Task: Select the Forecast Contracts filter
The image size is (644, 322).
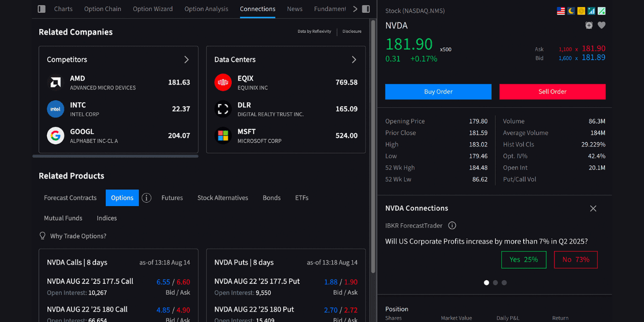Action: 70,198
